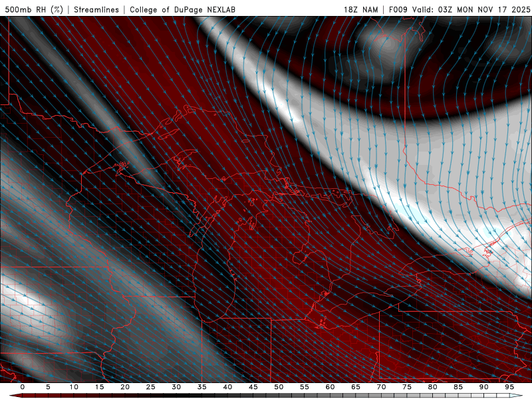Select the "18Z NAM" model run label
The height and width of the screenshot is (399, 532).
[360, 9]
